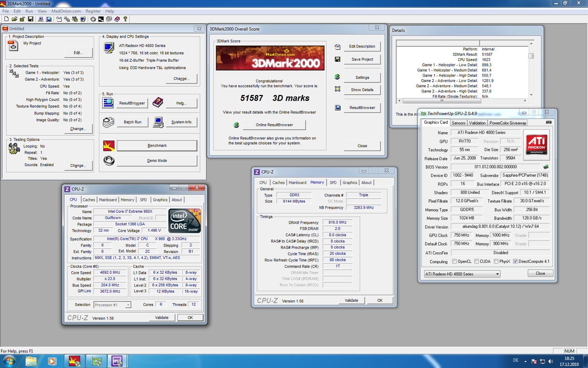The height and width of the screenshot is (368, 588).
Task: Click the Demo mode toolbar icon
Action: (x=93, y=19)
